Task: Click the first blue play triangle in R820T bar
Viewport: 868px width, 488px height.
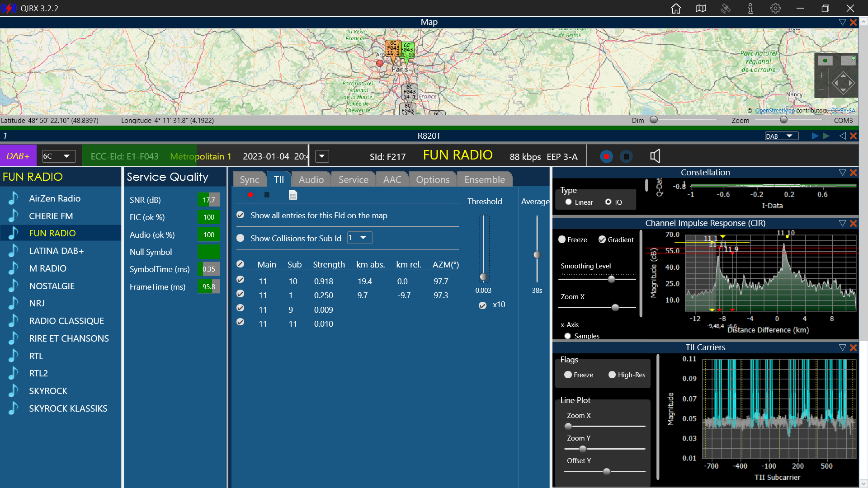Action: point(815,136)
